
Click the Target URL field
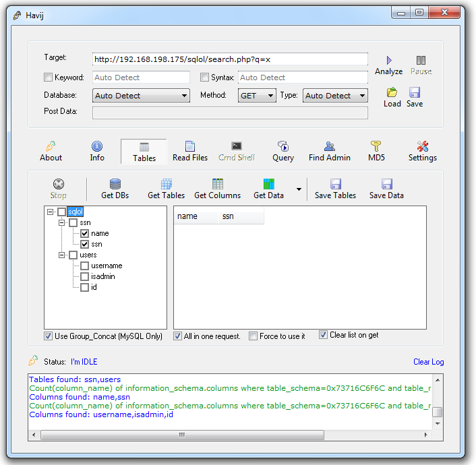click(x=230, y=59)
